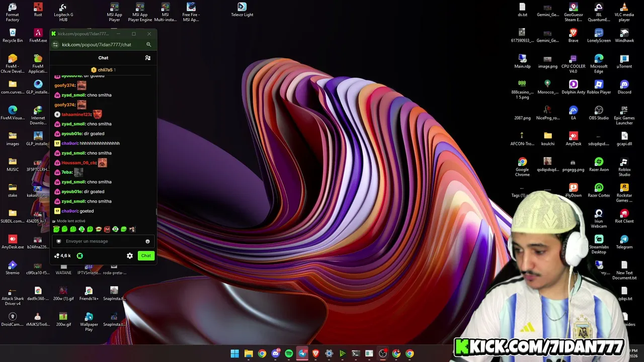Open site info icon in address bar
644x362 pixels.
55,45
